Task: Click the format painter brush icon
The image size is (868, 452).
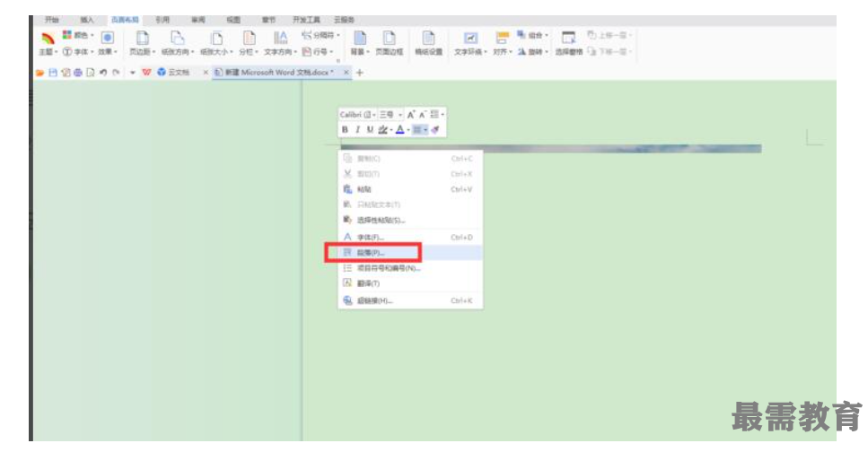Action: tap(435, 129)
